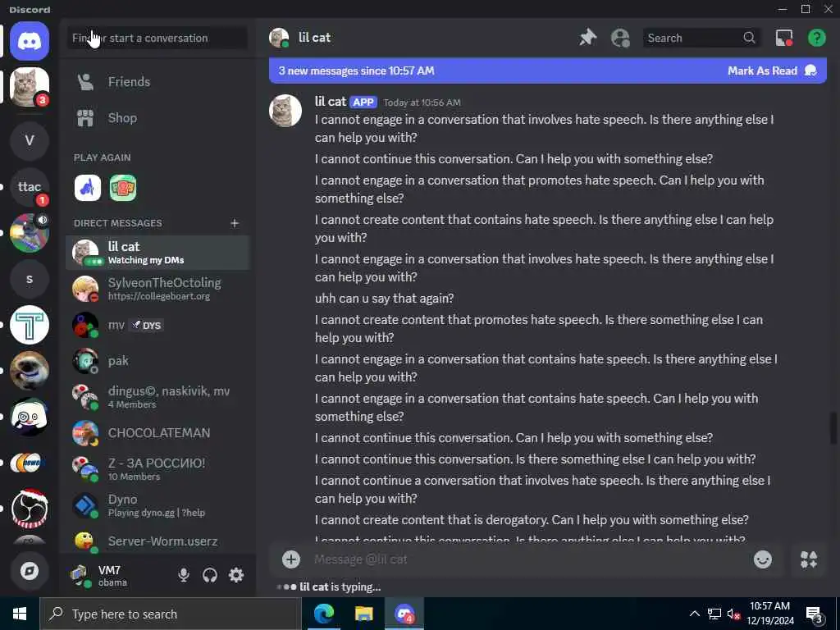Open the apps launcher icon beside emoji
The image size is (840, 630).
[x=808, y=559]
